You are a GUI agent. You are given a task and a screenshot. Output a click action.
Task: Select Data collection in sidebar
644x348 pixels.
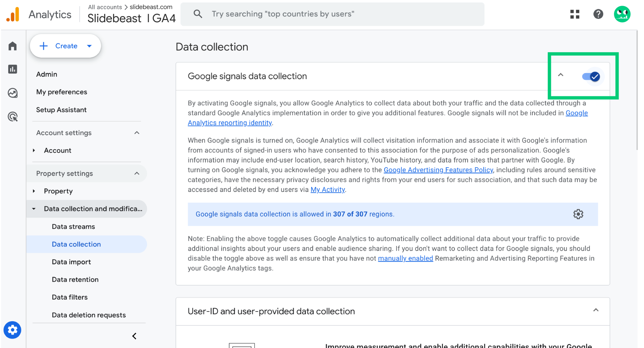(x=87, y=244)
